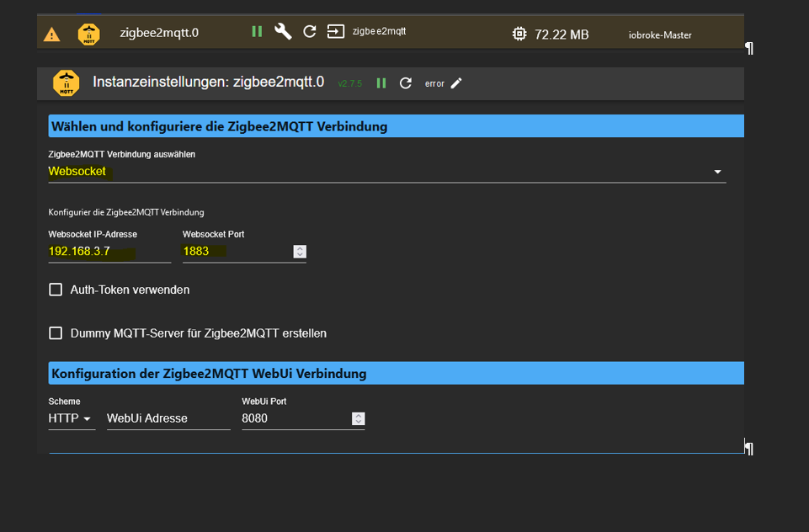
Task: Open zigbee2mqtt link via arrow-box icon
Action: click(x=336, y=31)
